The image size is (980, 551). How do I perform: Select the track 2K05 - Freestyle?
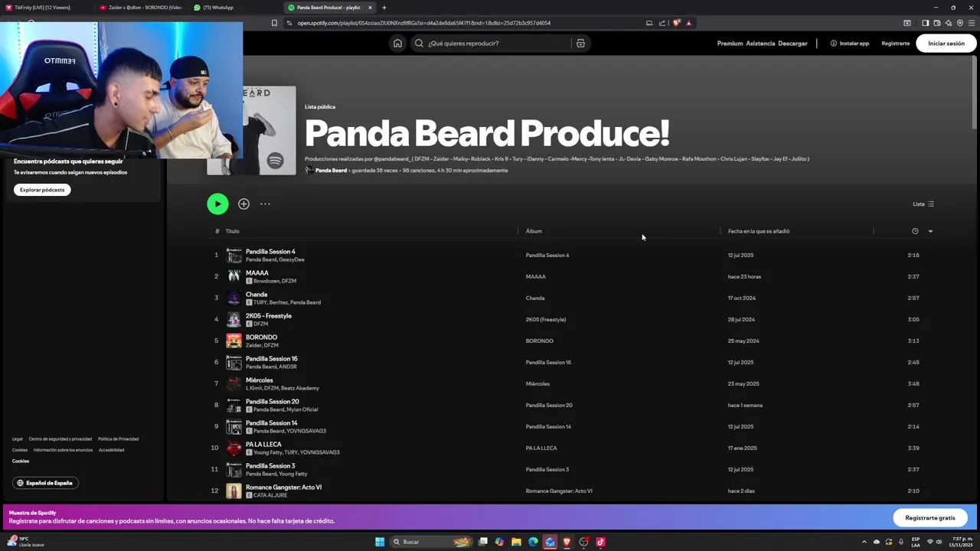pyautogui.click(x=269, y=315)
